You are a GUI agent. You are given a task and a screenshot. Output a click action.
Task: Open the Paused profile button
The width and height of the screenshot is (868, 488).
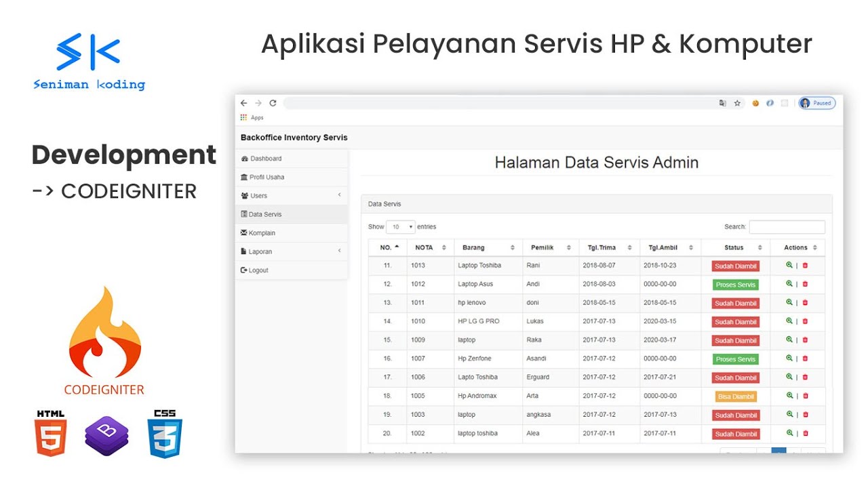tap(817, 103)
